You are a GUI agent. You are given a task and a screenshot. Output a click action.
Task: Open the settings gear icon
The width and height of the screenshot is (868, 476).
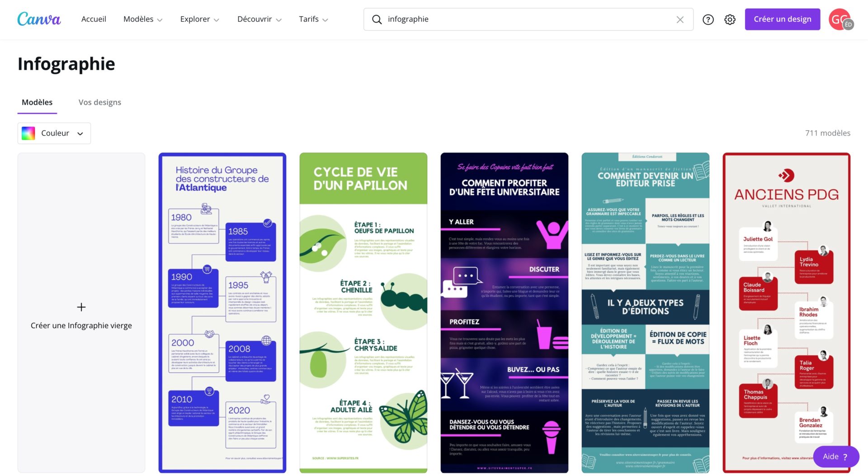coord(730,19)
